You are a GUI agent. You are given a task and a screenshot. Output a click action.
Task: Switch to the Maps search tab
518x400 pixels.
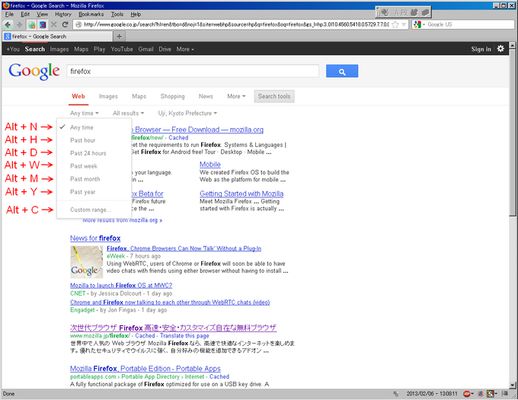coord(139,96)
